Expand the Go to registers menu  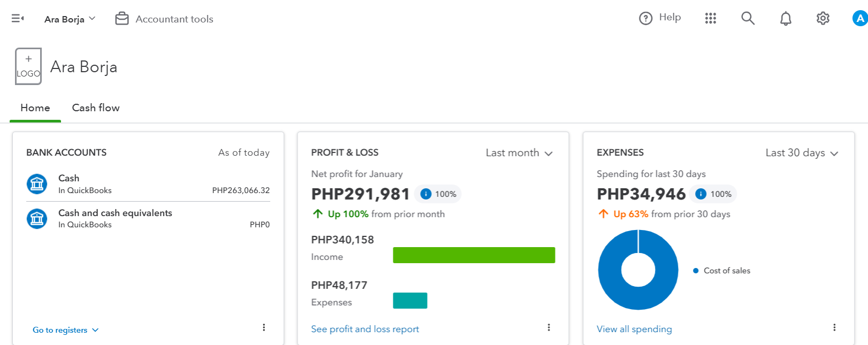pyautogui.click(x=65, y=330)
